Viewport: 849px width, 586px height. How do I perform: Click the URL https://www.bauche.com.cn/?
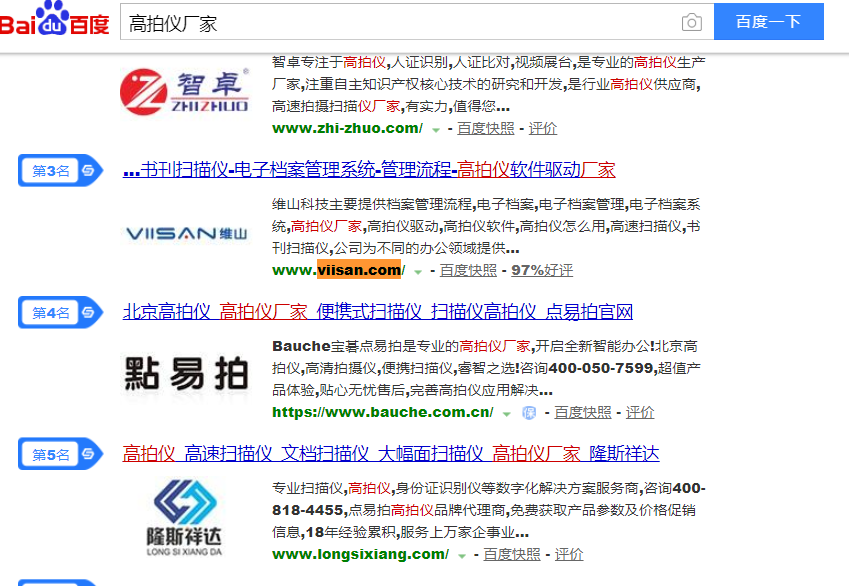[383, 412]
